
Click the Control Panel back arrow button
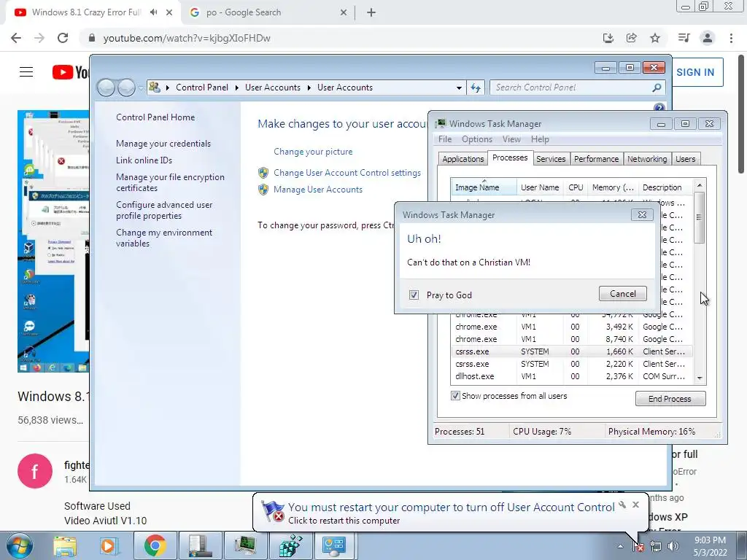click(x=106, y=87)
